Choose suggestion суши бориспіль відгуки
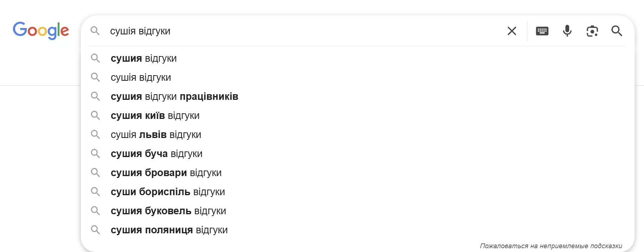This screenshot has width=644, height=252. click(x=168, y=192)
